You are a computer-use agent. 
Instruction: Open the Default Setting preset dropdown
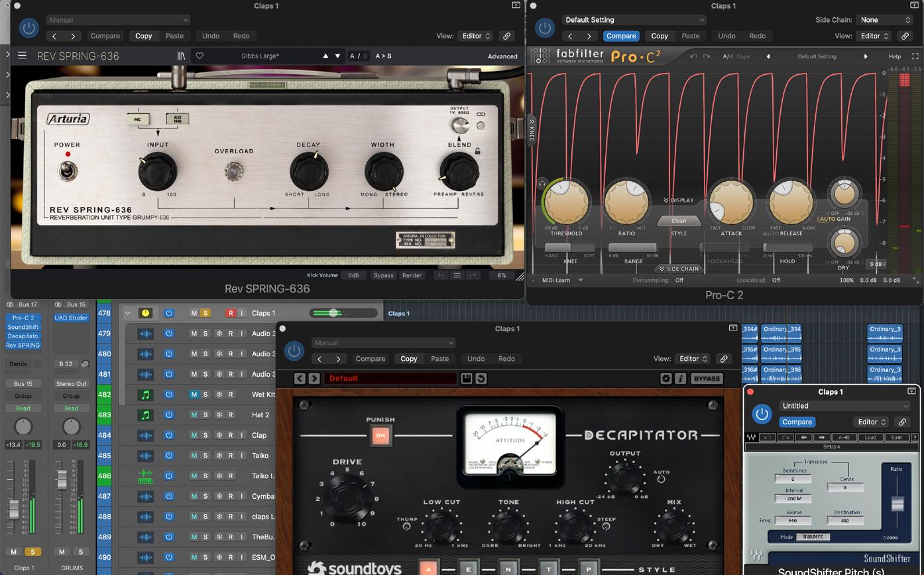tap(634, 20)
